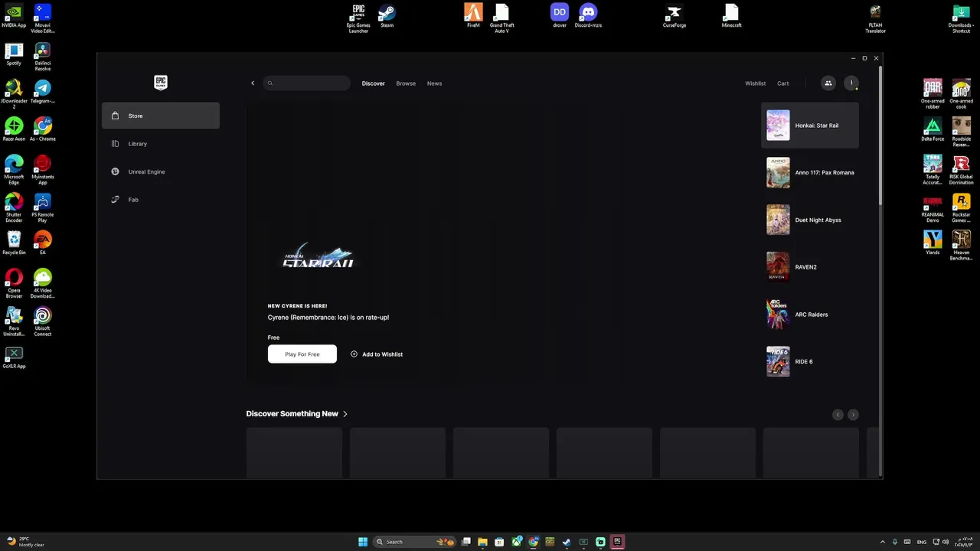Open Rockstar Games desktop shortcut
This screenshot has width=980, height=551.
pos(962,208)
